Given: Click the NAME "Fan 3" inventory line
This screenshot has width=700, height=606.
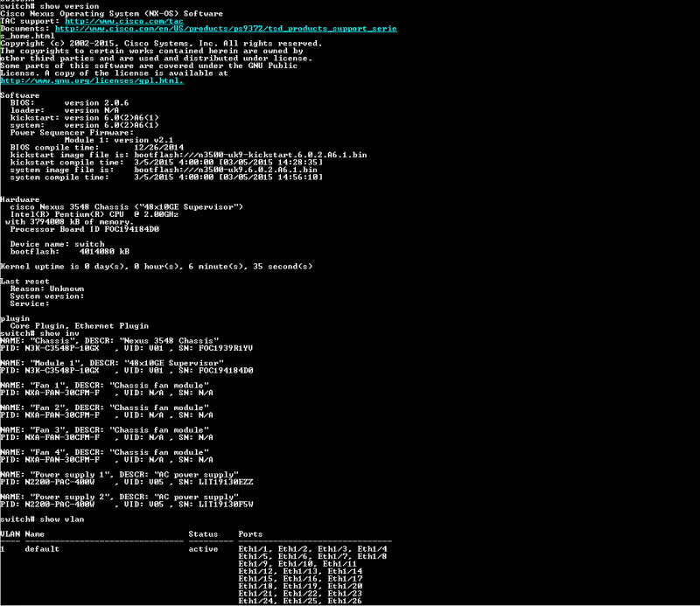Looking at the screenshot, I should (x=104, y=430).
